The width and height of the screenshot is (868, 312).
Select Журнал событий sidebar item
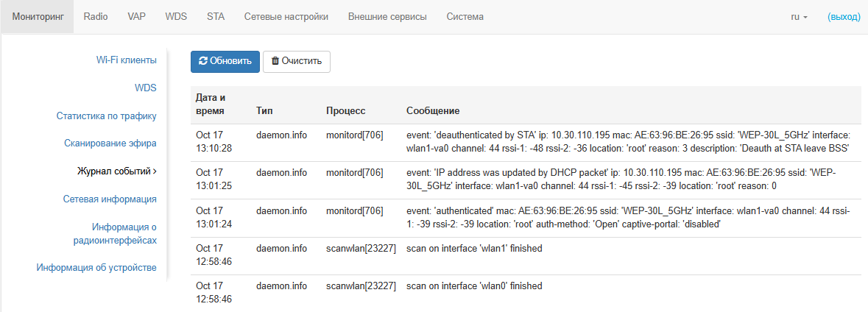(x=116, y=171)
